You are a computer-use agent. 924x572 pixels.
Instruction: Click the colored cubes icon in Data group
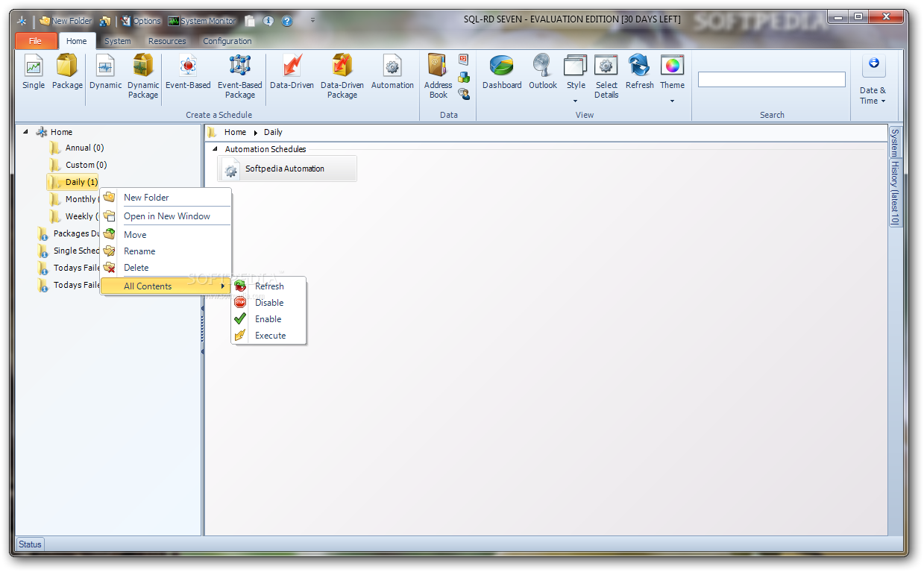click(464, 77)
